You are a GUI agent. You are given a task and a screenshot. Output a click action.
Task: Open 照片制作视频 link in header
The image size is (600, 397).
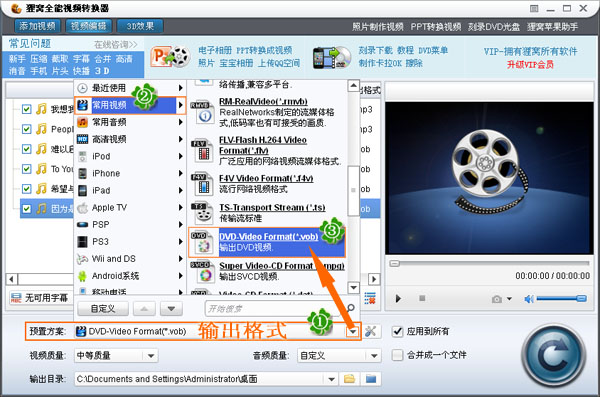click(x=377, y=27)
